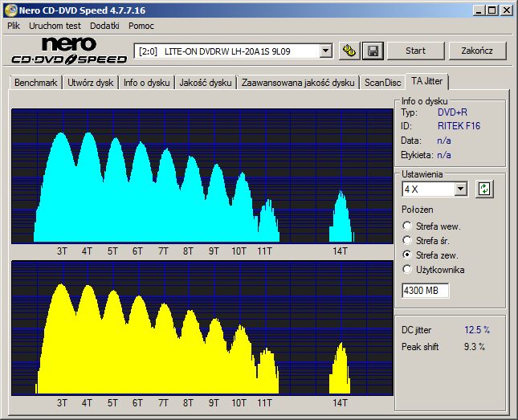
Task: Open the options tools icon
Action: tap(349, 51)
